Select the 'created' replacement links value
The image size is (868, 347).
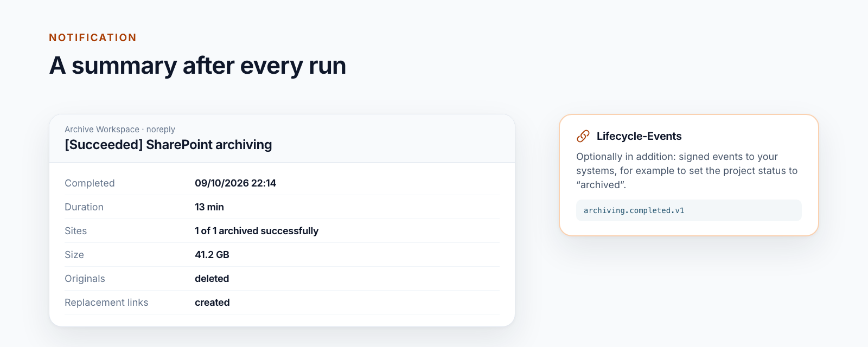coord(212,303)
